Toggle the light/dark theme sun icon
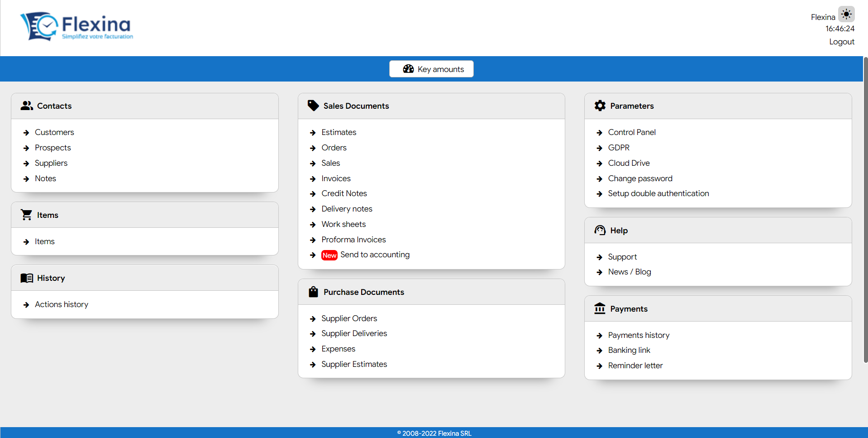The height and width of the screenshot is (438, 868). [x=846, y=14]
